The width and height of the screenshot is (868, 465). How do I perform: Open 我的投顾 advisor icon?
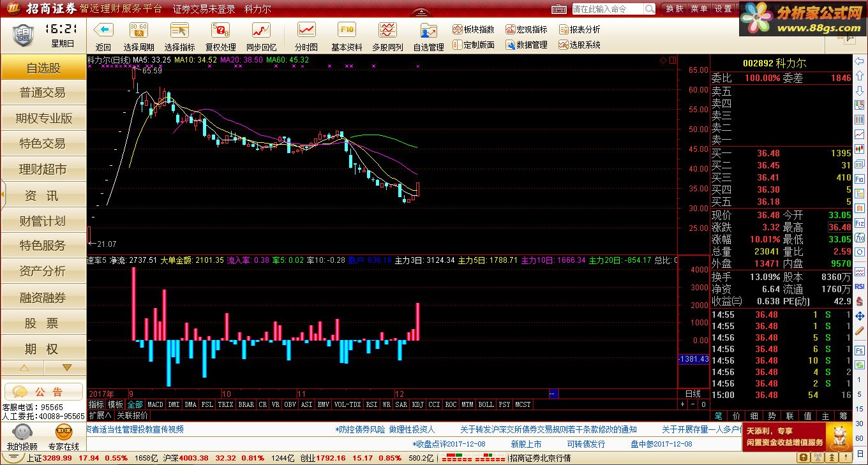pyautogui.click(x=22, y=432)
